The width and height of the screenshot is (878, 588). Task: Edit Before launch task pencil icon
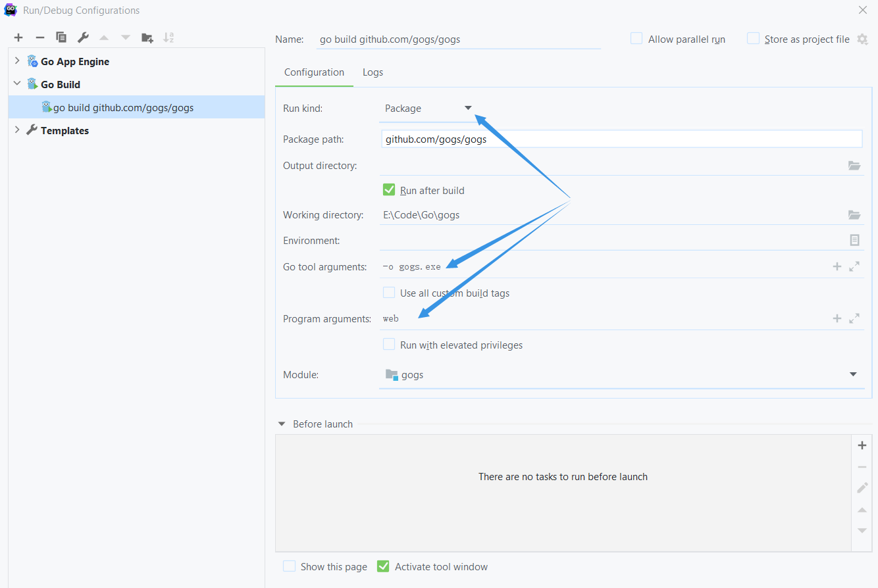[x=862, y=488]
